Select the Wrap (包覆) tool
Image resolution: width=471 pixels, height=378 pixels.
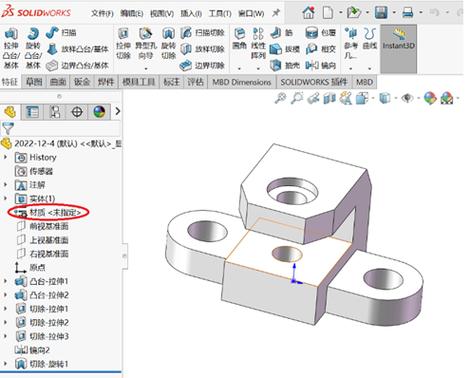click(320, 33)
